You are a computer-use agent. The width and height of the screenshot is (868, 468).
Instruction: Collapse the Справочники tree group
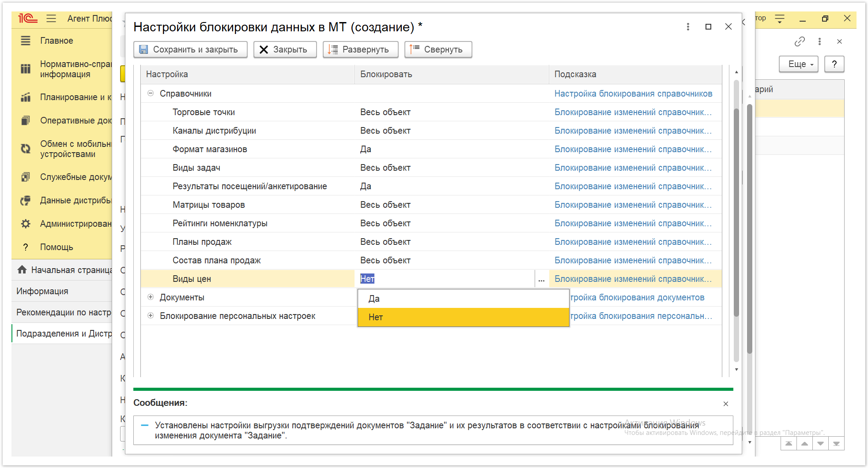[151, 94]
